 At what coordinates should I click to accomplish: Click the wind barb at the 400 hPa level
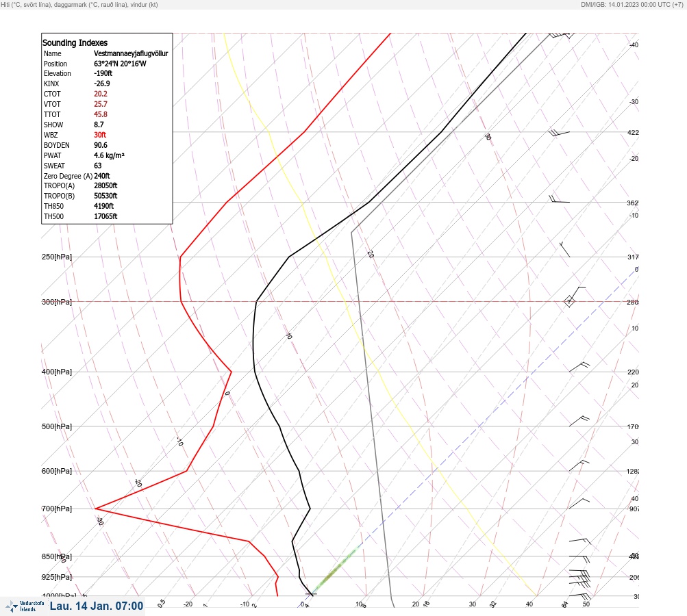(579, 367)
